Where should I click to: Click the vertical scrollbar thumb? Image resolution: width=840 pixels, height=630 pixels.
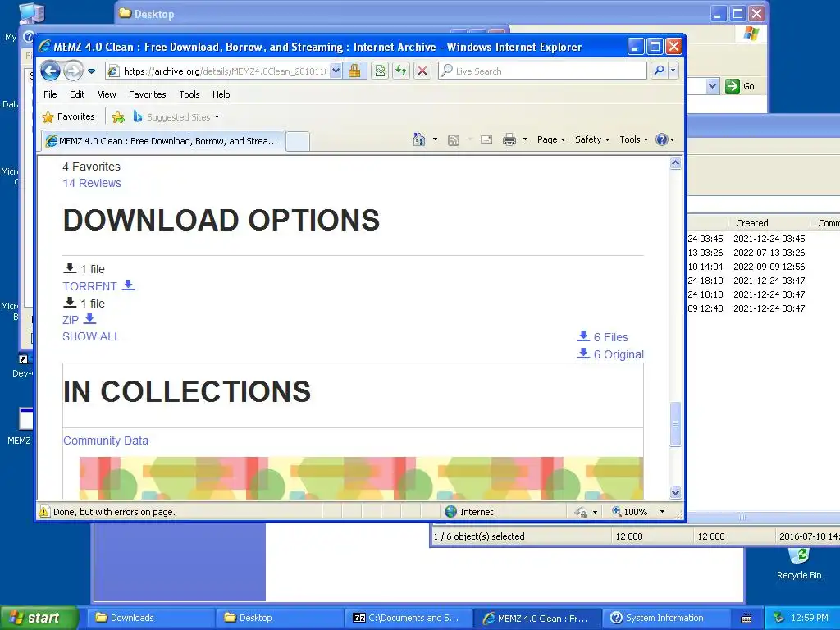(x=676, y=424)
